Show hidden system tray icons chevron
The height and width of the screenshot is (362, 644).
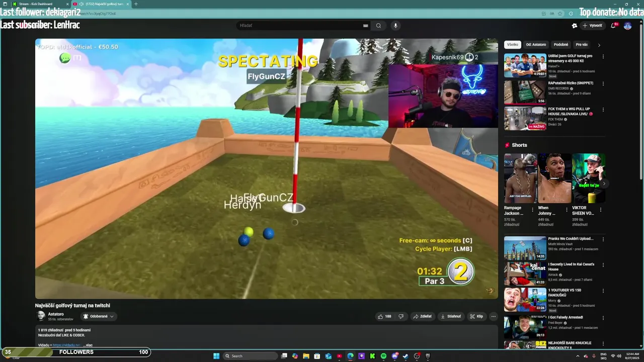point(577,356)
